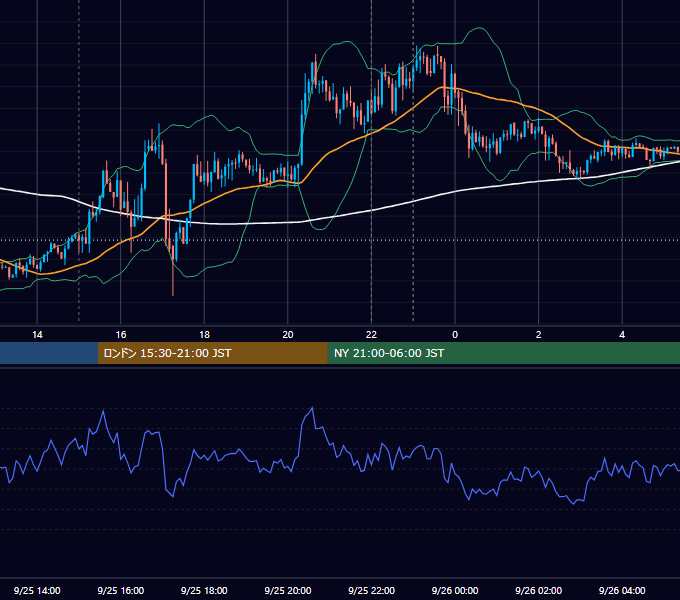The width and height of the screenshot is (680, 600).
Task: Click hour label 18 on the price axis
Action: click(x=204, y=335)
